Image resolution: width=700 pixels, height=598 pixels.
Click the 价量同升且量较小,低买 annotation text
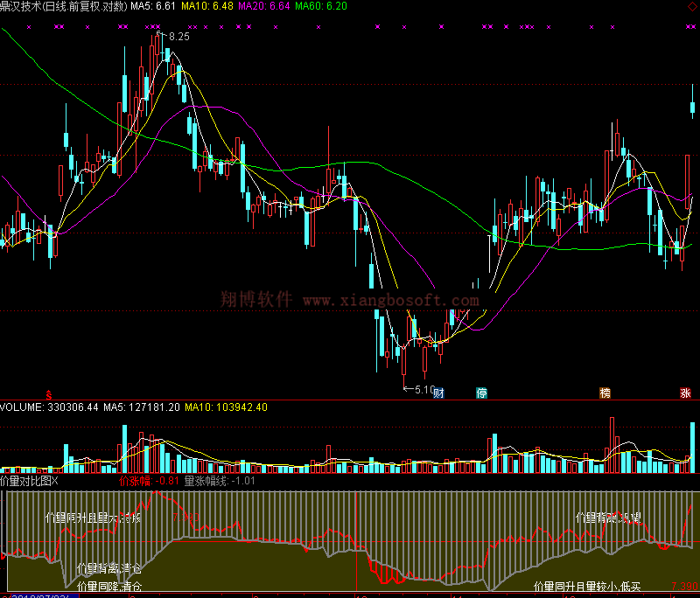tap(587, 587)
